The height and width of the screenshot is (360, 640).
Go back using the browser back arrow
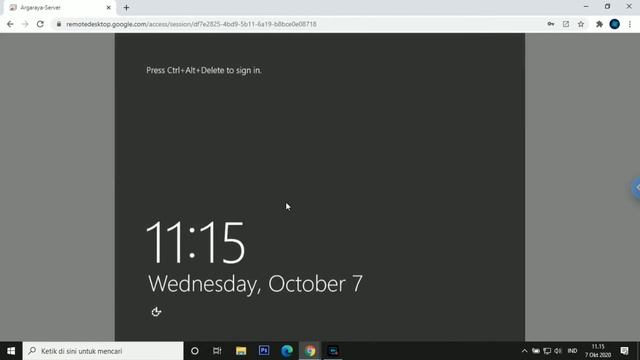point(10,24)
